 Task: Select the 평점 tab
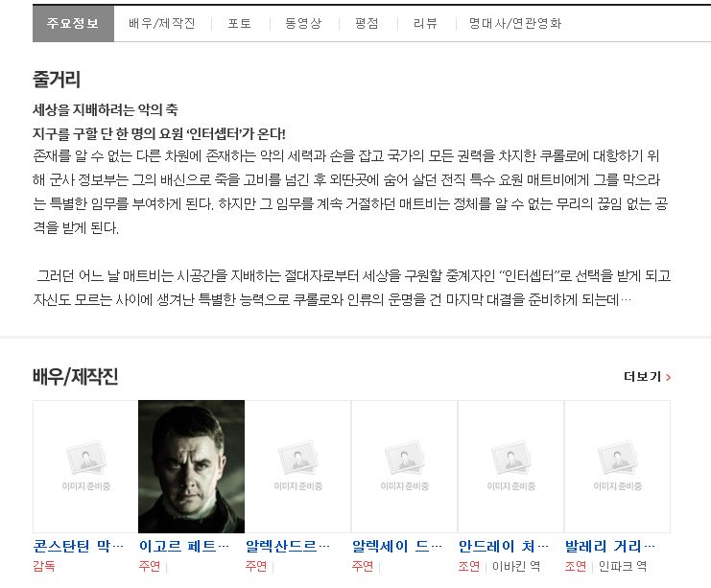[367, 23]
